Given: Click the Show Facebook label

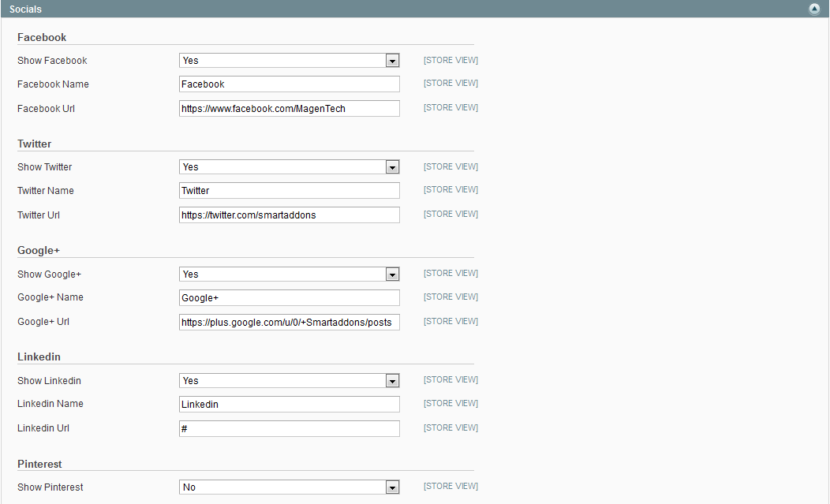Looking at the screenshot, I should coord(52,61).
